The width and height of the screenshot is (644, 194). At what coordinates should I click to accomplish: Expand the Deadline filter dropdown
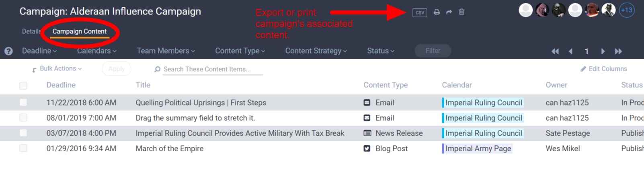[39, 51]
